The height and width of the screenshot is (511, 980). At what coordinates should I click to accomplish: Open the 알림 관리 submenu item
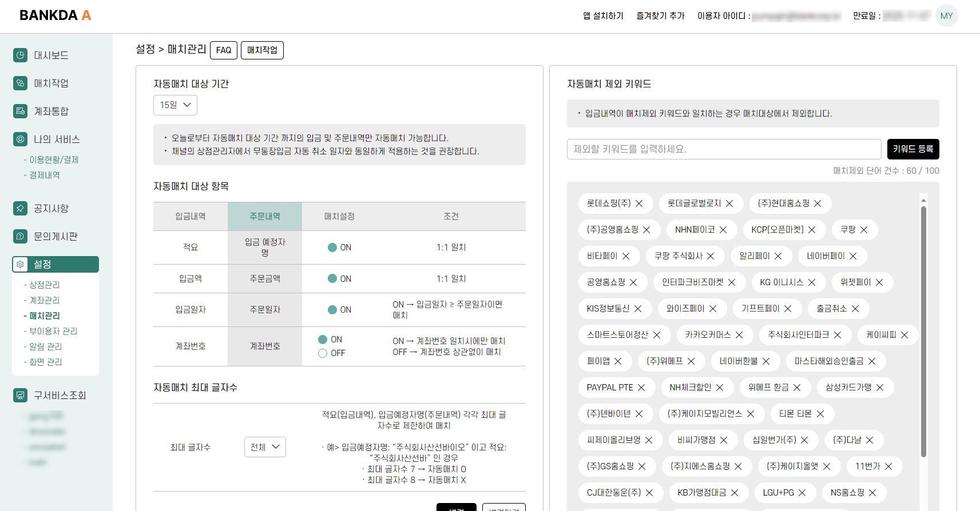click(x=46, y=346)
